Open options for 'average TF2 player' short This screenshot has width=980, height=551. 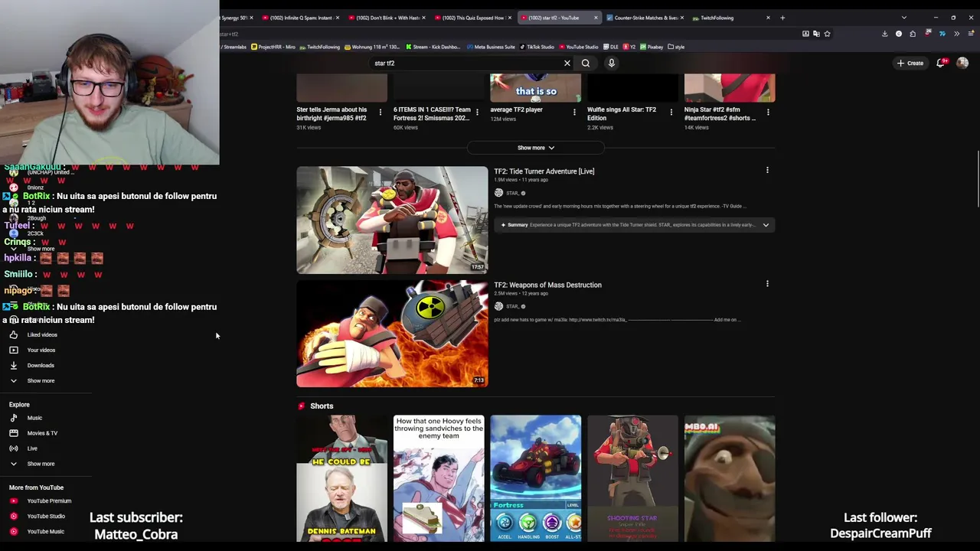(574, 112)
